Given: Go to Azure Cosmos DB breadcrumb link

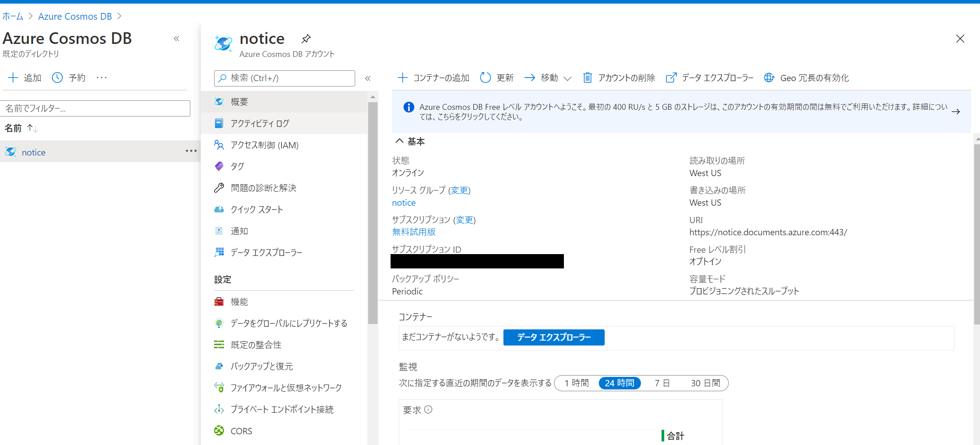Looking at the screenshot, I should tap(75, 17).
